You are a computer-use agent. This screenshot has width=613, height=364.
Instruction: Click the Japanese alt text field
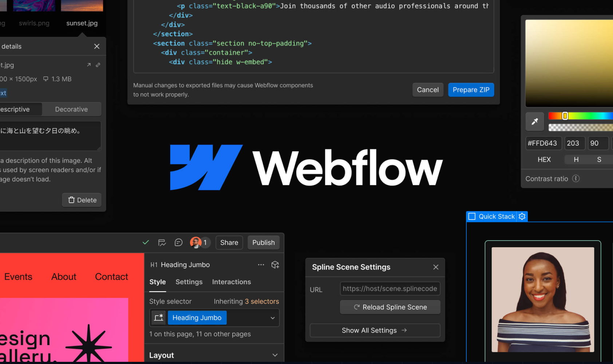pyautogui.click(x=50, y=136)
